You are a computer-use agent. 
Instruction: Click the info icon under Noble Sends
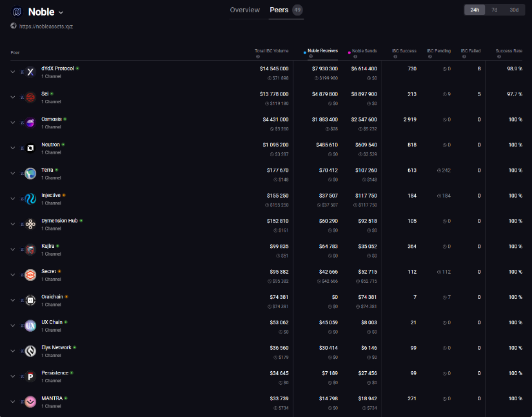(355, 57)
